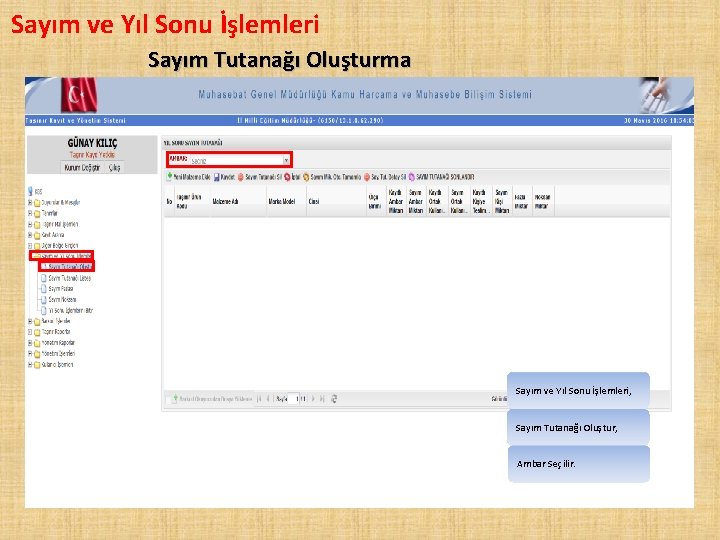The width and height of the screenshot is (720, 540).
Task: Click Sayım Tutanağı Sonlandır button label
Action: coord(445,177)
